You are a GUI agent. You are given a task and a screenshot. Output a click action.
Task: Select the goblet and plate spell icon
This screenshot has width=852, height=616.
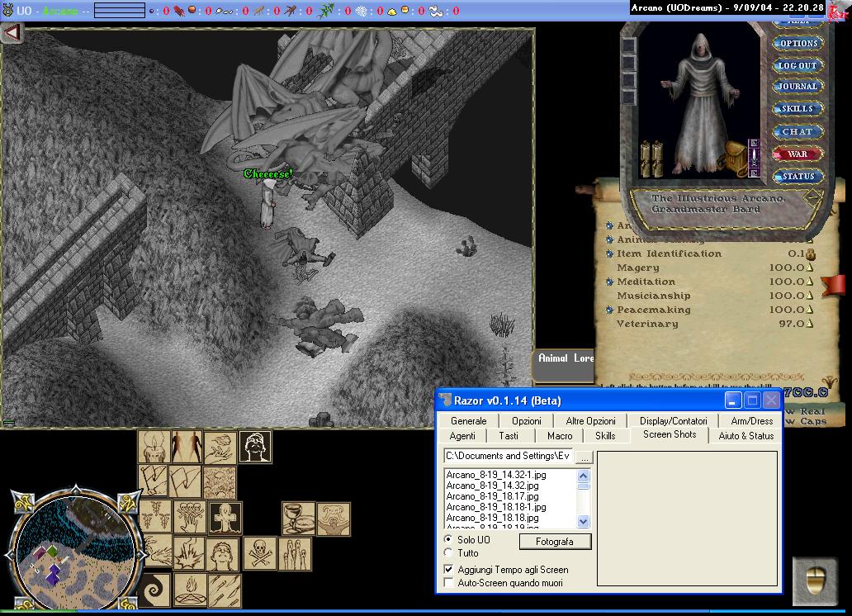(x=298, y=519)
